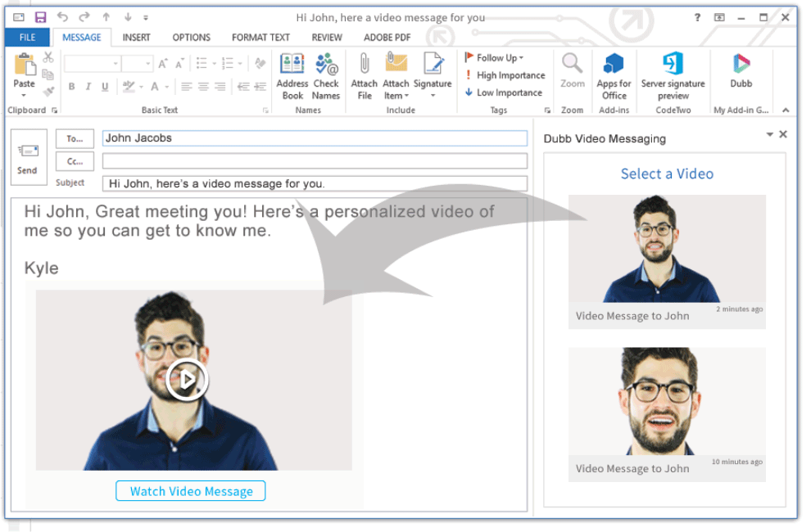Expand the Tags group dialog launcher

point(547,110)
